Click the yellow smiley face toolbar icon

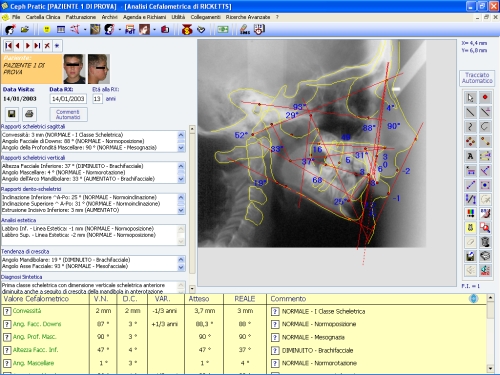(47, 30)
